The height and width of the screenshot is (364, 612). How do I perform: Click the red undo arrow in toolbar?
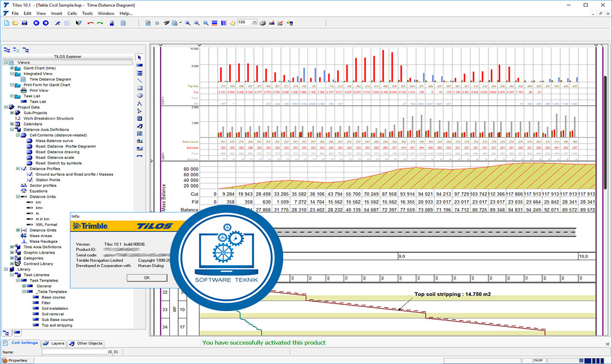pyautogui.click(x=90, y=23)
